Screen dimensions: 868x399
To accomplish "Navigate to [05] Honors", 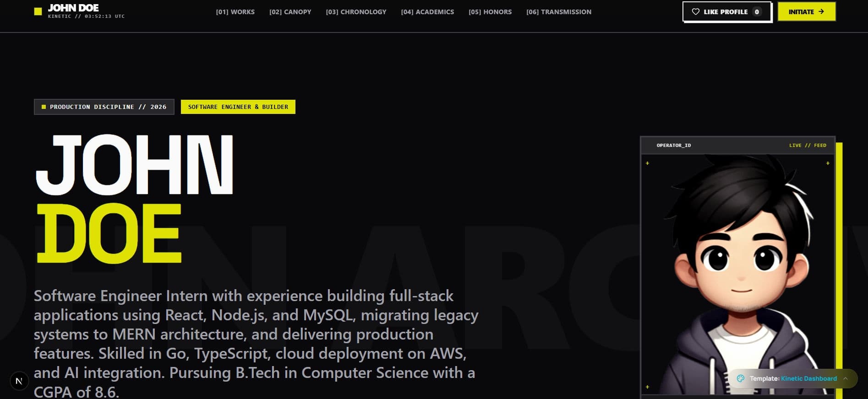I will [490, 12].
